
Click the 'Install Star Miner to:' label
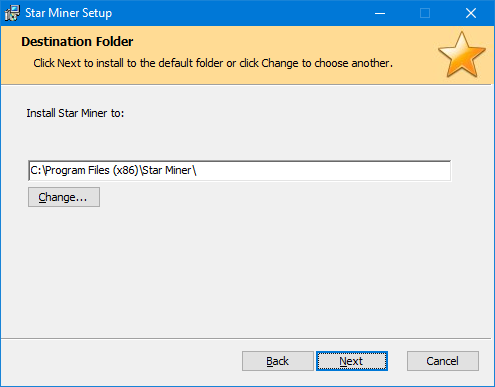coord(75,113)
